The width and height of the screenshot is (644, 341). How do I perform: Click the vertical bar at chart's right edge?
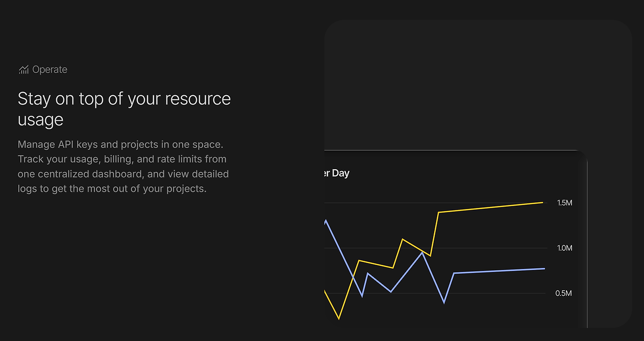point(587,242)
